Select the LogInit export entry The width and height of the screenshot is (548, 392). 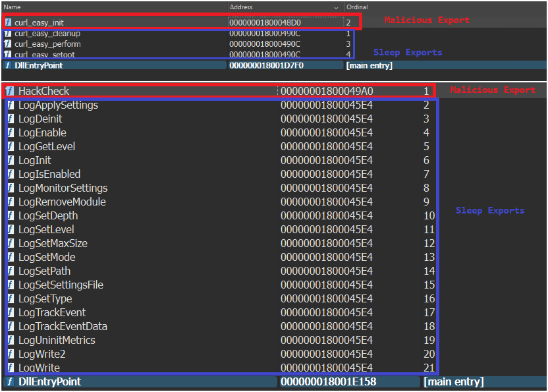(34, 161)
